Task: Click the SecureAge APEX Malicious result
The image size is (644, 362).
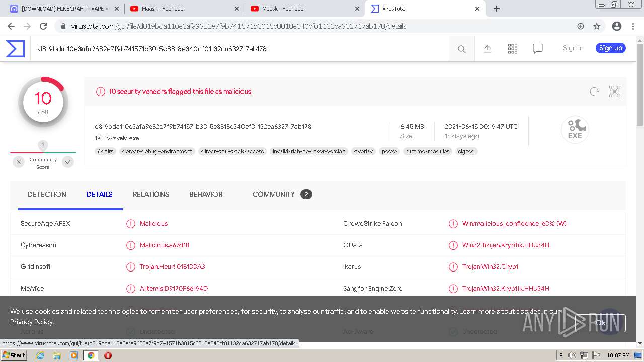Action: coord(154,224)
